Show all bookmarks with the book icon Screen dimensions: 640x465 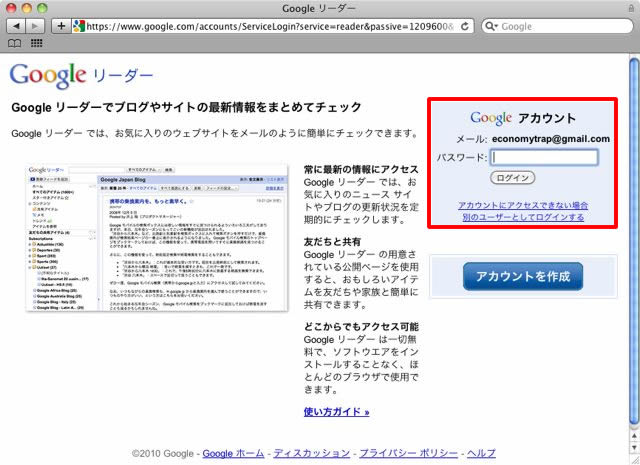14,43
